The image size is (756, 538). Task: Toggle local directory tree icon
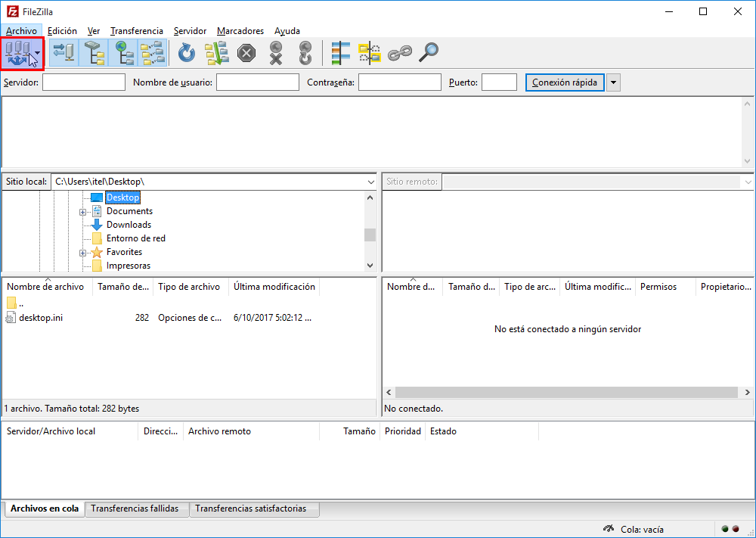[x=94, y=53]
